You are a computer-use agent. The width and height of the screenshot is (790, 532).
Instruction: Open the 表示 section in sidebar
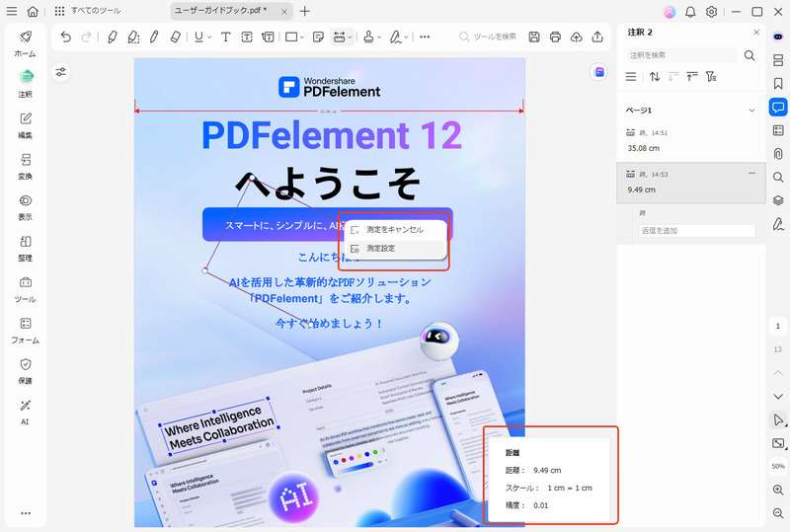(x=26, y=207)
